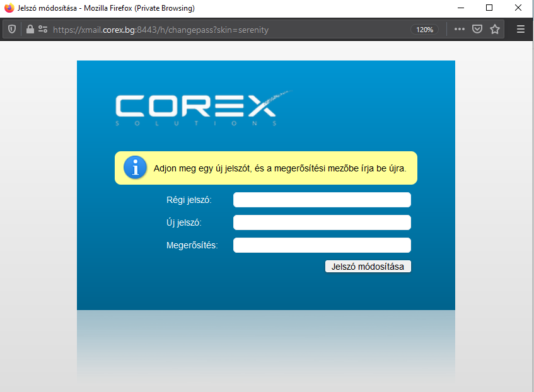This screenshot has height=392, width=534.
Task: Open site security padlock info
Action: [x=30, y=29]
